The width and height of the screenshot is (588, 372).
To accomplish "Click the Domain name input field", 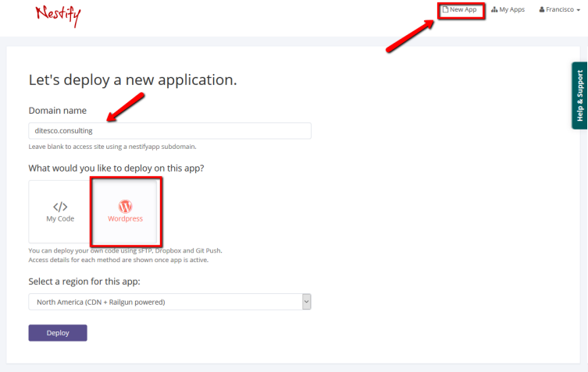I will click(x=169, y=131).
